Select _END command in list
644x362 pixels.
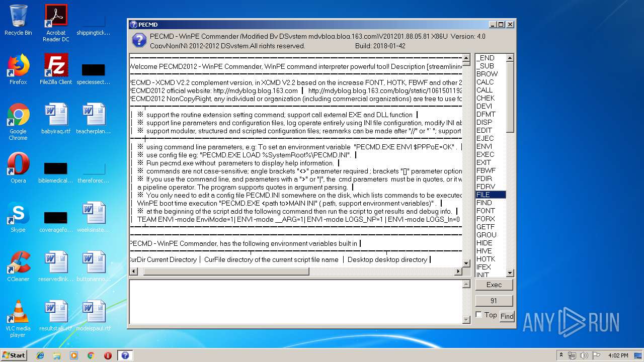(x=491, y=58)
